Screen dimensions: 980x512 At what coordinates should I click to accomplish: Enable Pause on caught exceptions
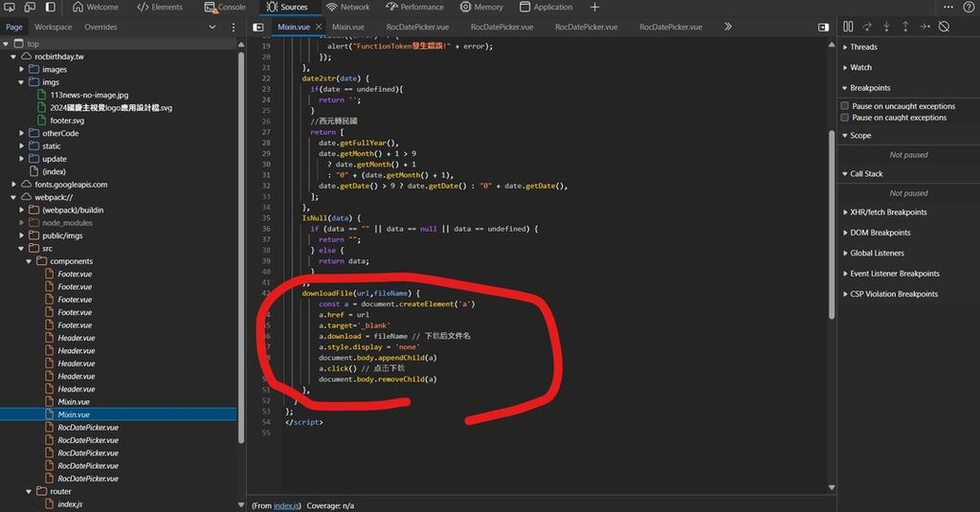pos(845,117)
